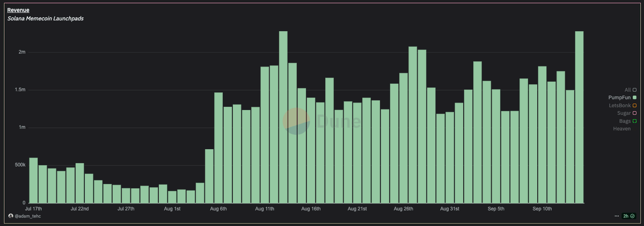Click the 1.5m y-axis label
This screenshot has height=226, width=644.
(19, 90)
